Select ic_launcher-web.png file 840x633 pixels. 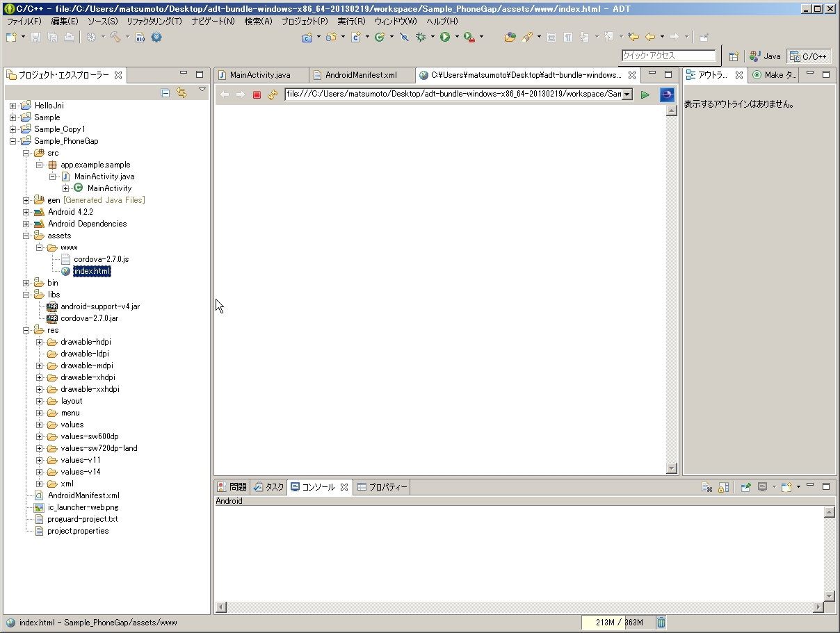point(82,507)
